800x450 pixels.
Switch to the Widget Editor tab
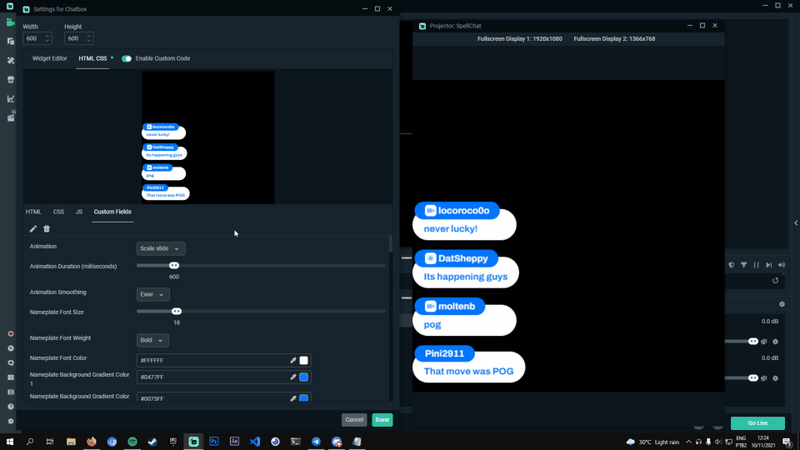(49, 58)
